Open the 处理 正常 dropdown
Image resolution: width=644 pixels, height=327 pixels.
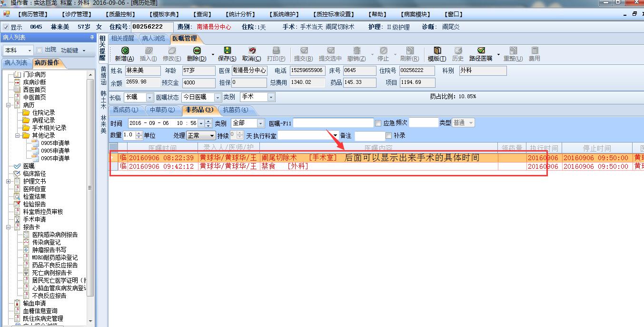[212, 135]
